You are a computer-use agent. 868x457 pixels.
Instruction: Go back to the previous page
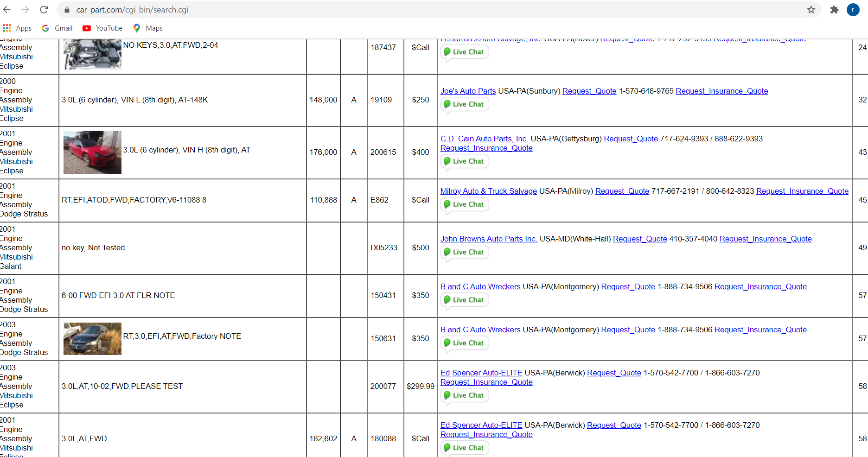(7, 10)
